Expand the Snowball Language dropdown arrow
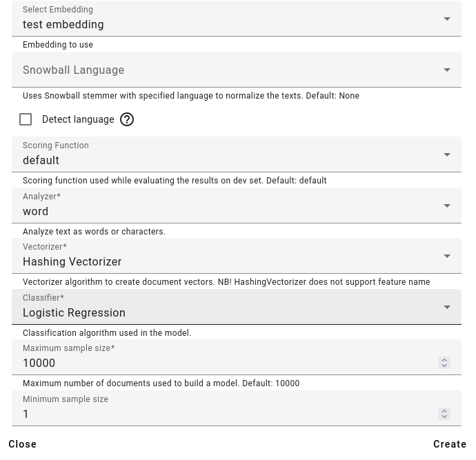The width and height of the screenshot is (476, 460). coord(447,70)
